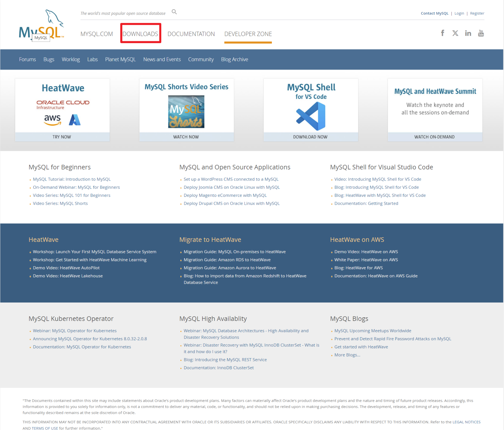Click Contact MySQL link
504x430 pixels.
[434, 13]
